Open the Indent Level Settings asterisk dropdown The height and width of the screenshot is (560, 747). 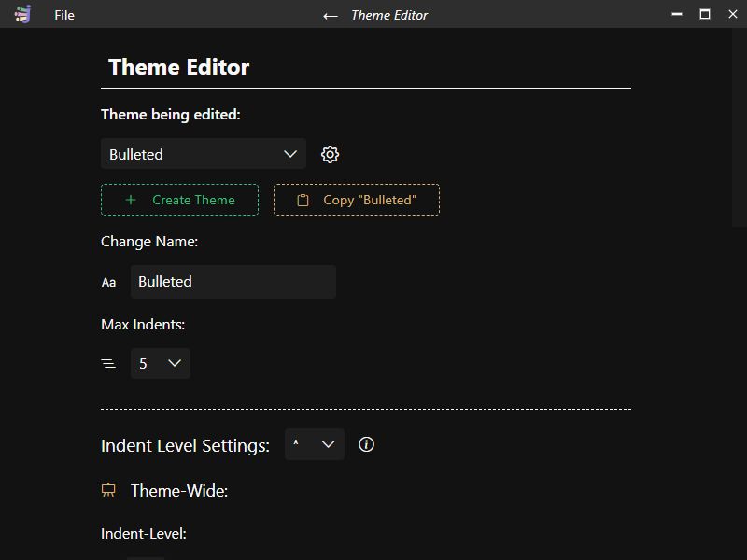[314, 444]
